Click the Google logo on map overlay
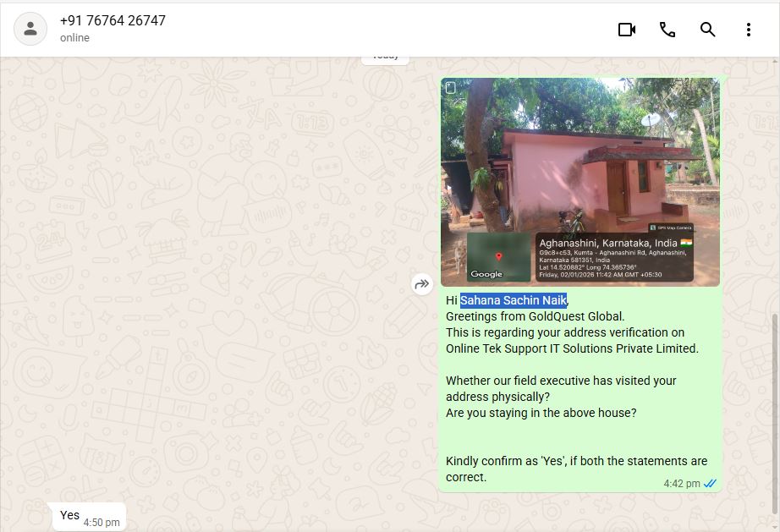 point(486,274)
